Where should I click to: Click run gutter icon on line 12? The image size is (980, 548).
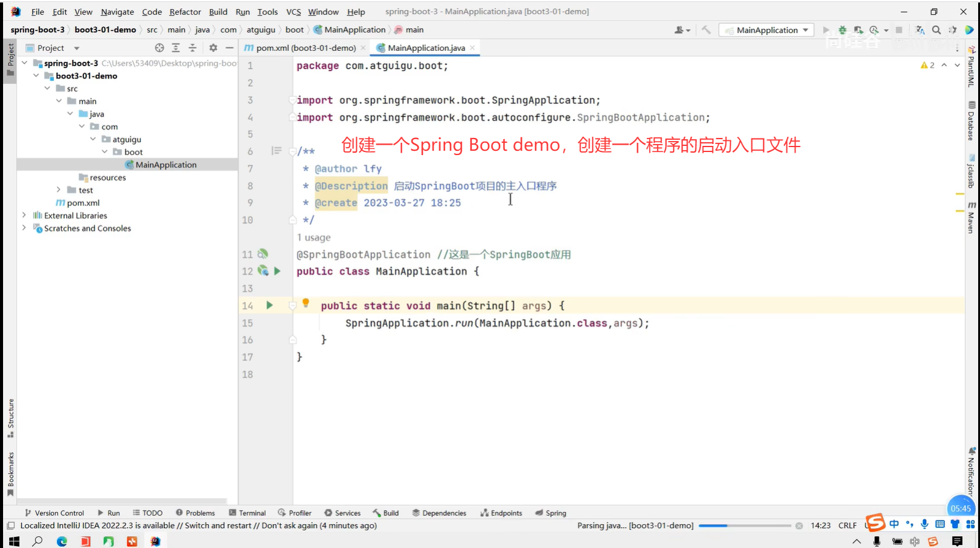(278, 271)
